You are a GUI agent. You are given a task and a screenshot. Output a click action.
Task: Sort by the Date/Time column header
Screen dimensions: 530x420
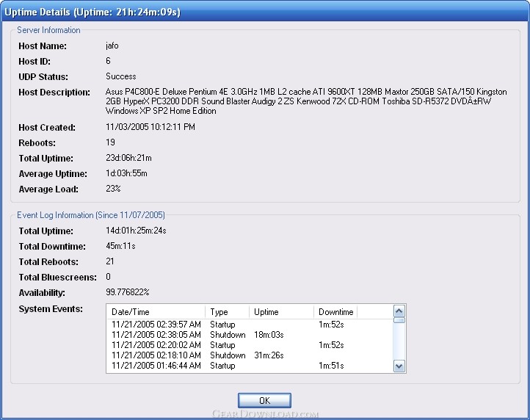click(156, 312)
